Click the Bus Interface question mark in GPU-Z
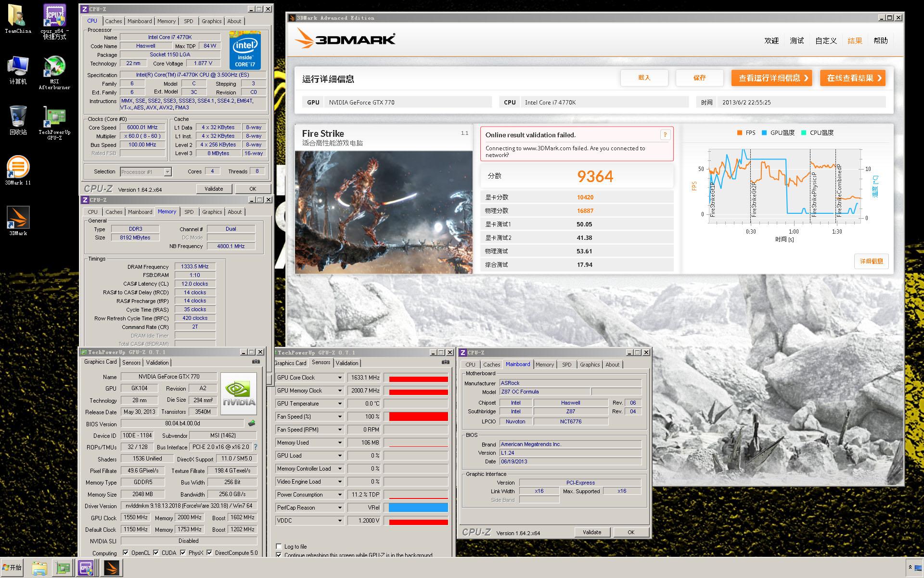The image size is (924, 578). click(x=256, y=447)
